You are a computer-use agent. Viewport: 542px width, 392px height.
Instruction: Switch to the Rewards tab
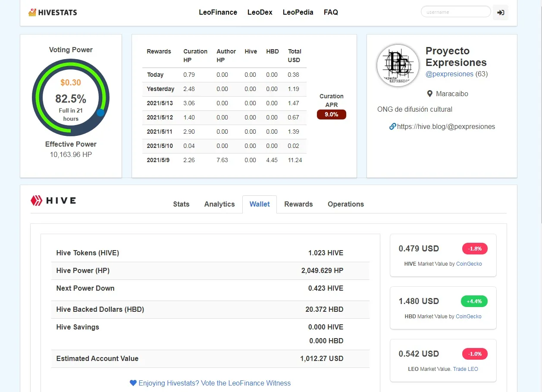click(298, 204)
